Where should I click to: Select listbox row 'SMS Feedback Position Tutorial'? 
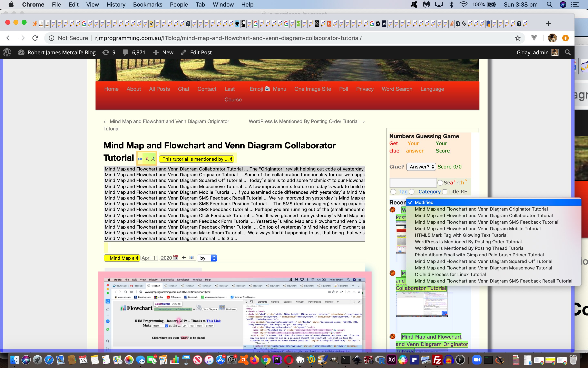pyautogui.click(x=234, y=204)
